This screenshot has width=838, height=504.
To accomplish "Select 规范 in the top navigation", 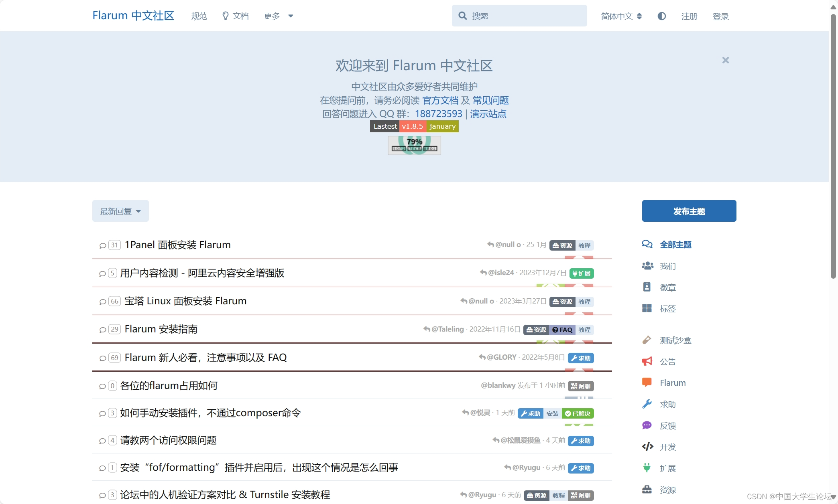I will 199,16.
